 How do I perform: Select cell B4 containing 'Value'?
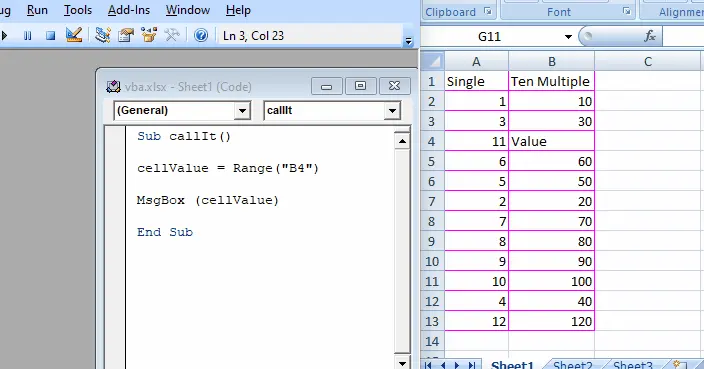[x=552, y=141]
